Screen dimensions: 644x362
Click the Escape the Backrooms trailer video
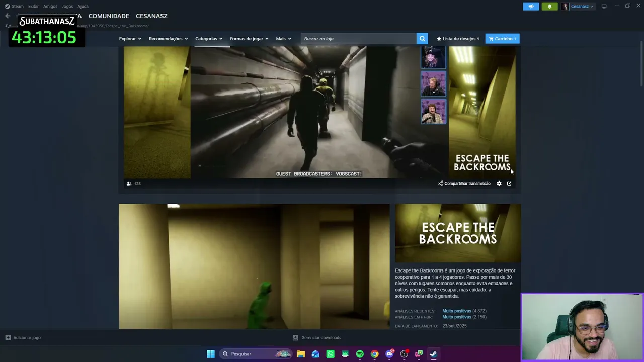[x=254, y=266]
